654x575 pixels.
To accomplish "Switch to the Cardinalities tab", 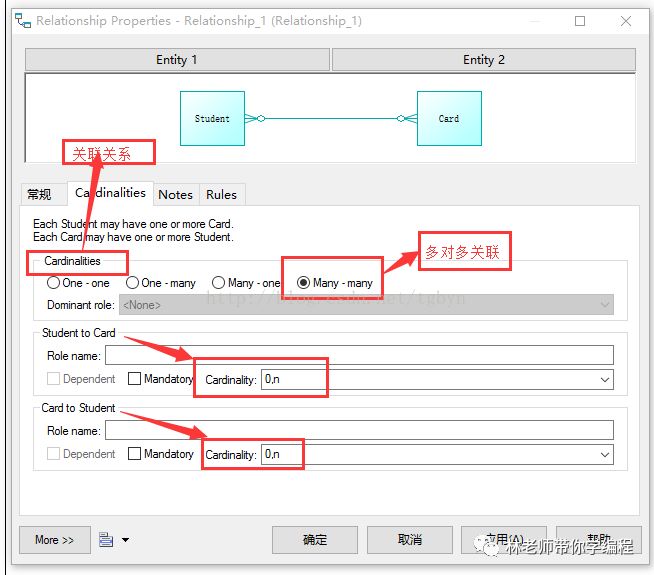I will (x=111, y=193).
